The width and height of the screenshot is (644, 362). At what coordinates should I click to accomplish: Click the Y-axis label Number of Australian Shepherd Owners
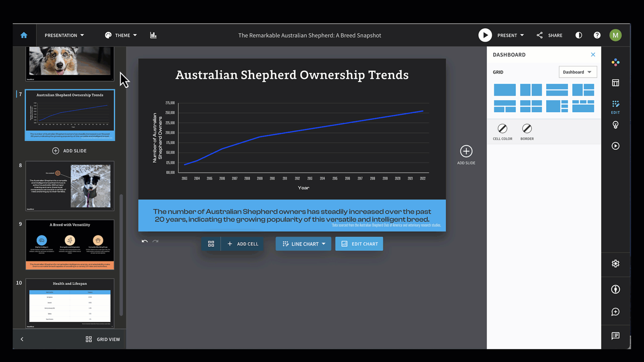tap(157, 138)
